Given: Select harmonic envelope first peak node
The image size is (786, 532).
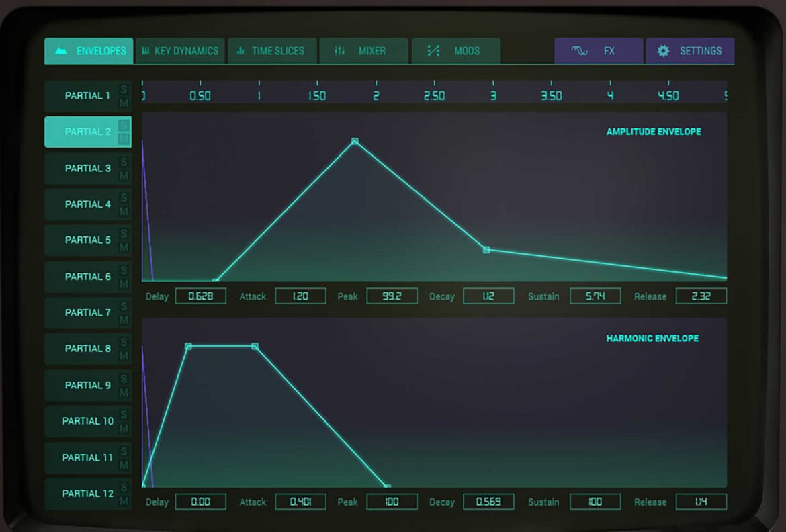Looking at the screenshot, I should coord(189,346).
